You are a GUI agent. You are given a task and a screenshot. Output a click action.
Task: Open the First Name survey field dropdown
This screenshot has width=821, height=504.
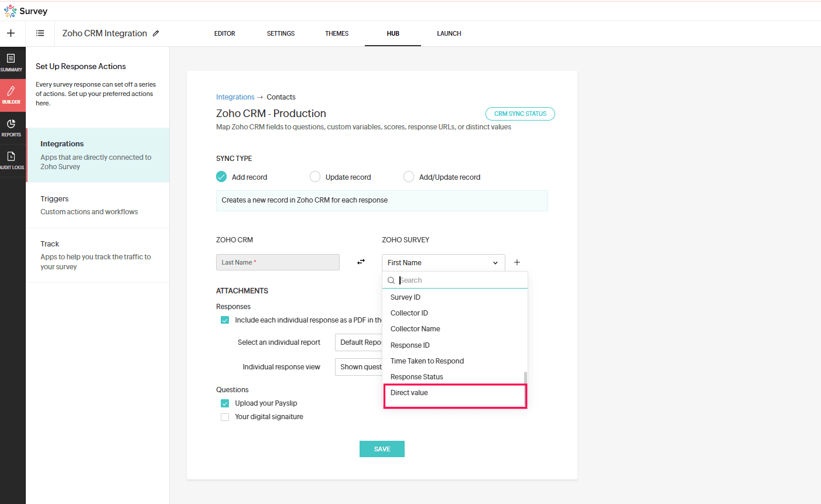coord(443,262)
